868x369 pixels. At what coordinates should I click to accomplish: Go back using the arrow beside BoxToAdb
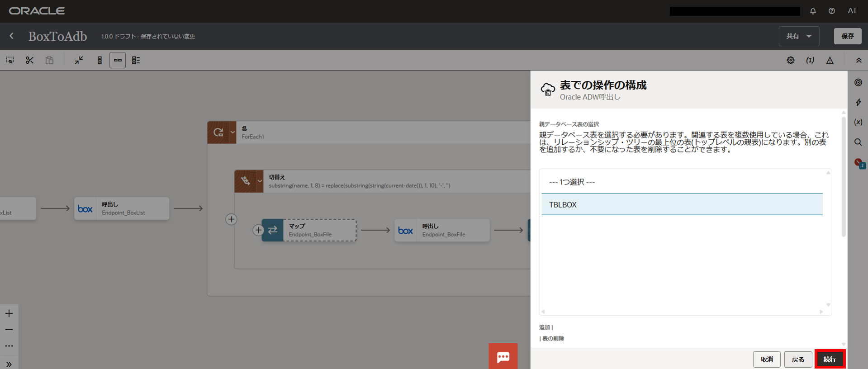[x=12, y=36]
